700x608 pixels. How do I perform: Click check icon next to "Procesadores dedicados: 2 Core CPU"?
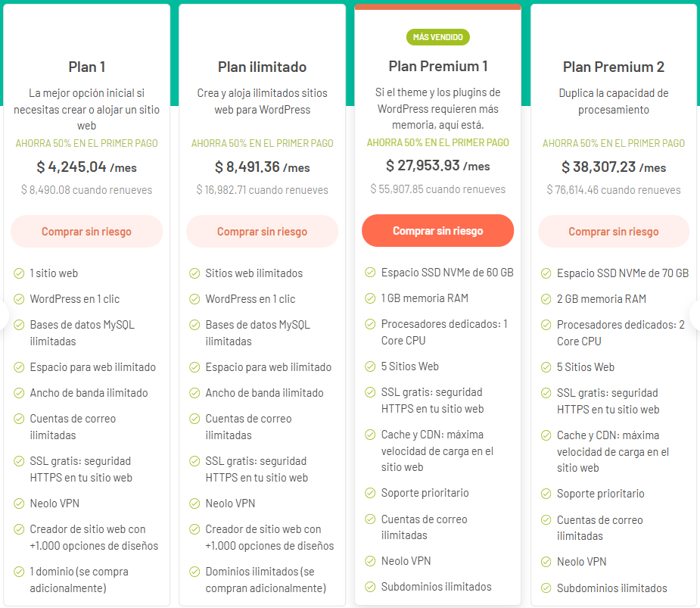(x=546, y=325)
